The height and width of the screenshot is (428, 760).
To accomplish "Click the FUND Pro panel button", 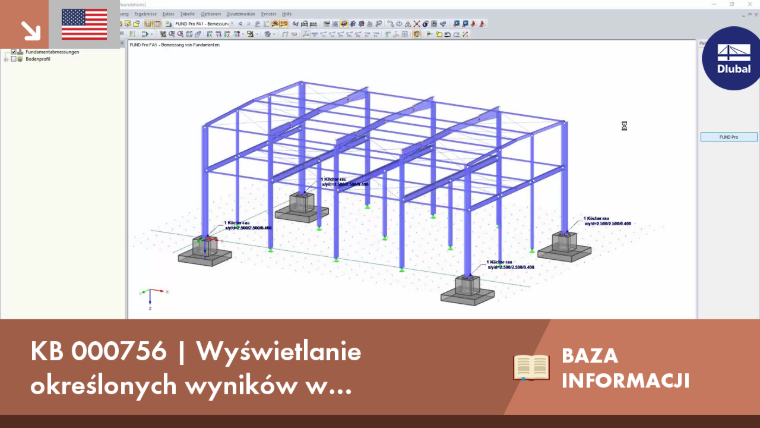I will [728, 137].
